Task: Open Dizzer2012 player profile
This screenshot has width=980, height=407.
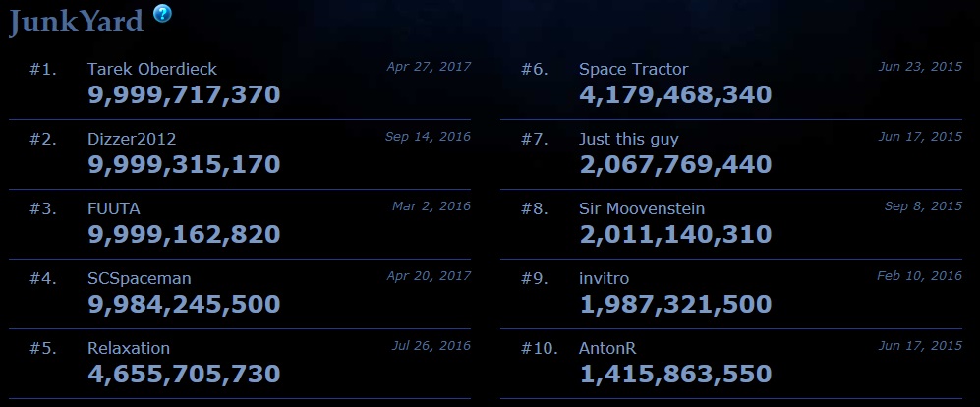Action: [132, 139]
